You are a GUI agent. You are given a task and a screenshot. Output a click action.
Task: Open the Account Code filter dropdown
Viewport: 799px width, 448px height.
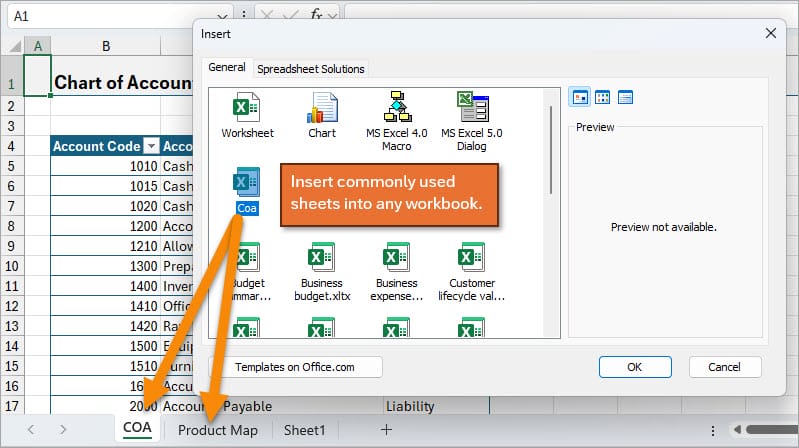click(152, 146)
